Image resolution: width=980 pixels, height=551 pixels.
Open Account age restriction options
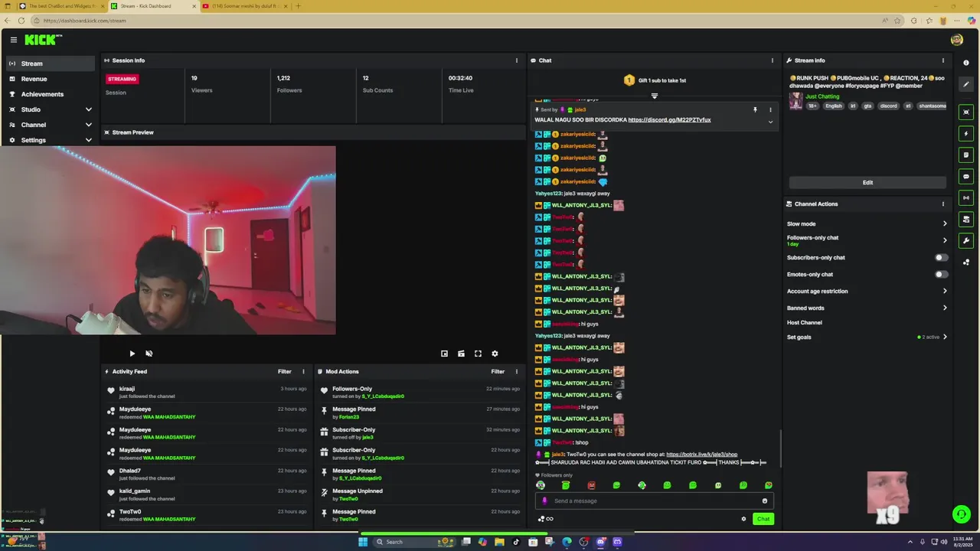tap(867, 292)
